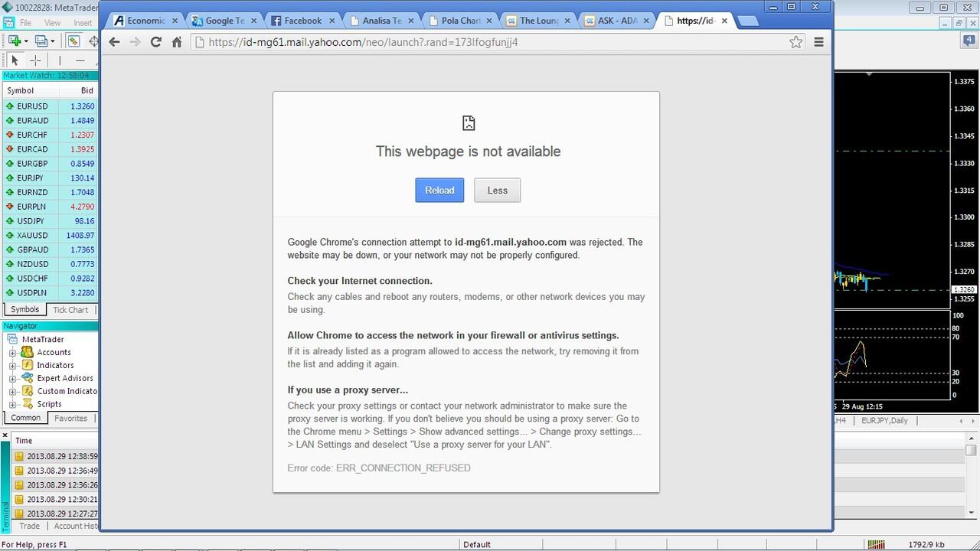This screenshot has height=551, width=980.
Task: Select XAUUSD in Market Watch
Action: [x=51, y=236]
